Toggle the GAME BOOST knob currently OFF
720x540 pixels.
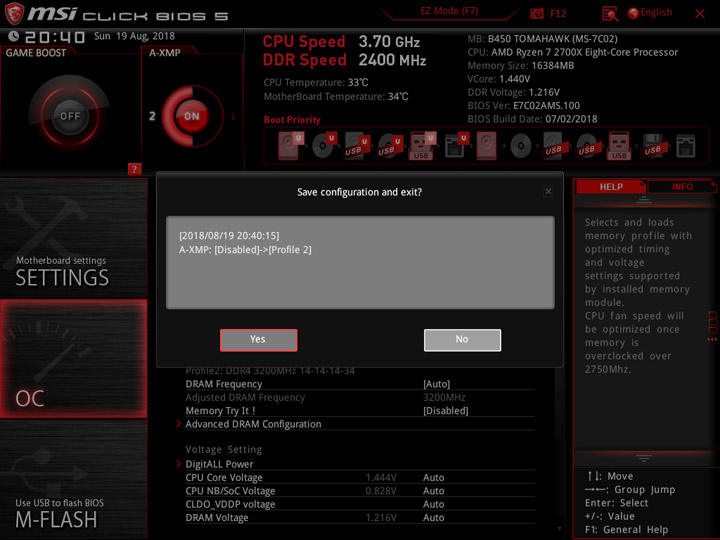tap(70, 116)
